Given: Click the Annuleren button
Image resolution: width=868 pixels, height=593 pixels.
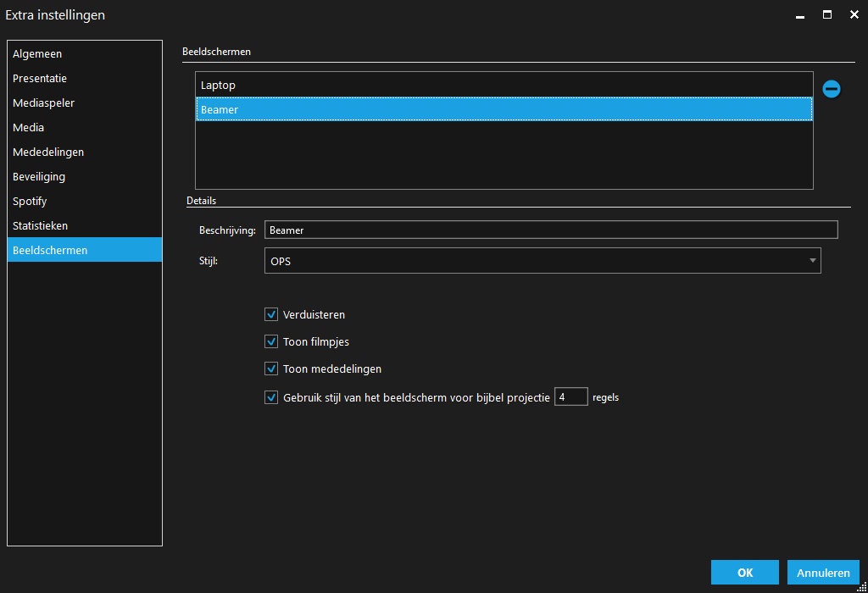Looking at the screenshot, I should click(x=823, y=573).
